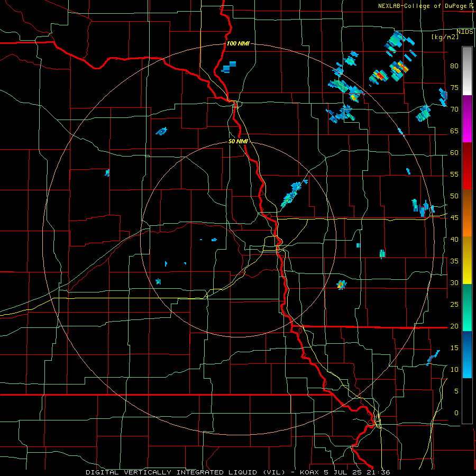This screenshot has height=476, width=476.
Task: Select the 50 value on the scale
Action: [x=454, y=196]
